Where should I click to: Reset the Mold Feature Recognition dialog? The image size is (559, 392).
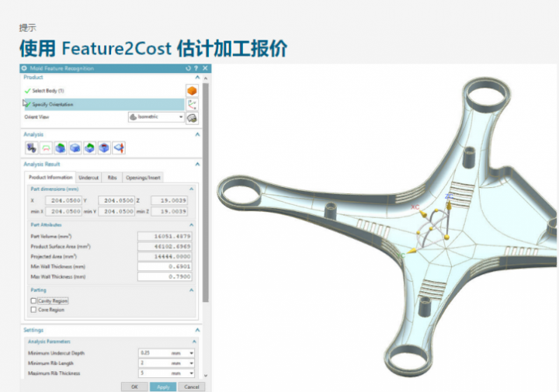188,68
